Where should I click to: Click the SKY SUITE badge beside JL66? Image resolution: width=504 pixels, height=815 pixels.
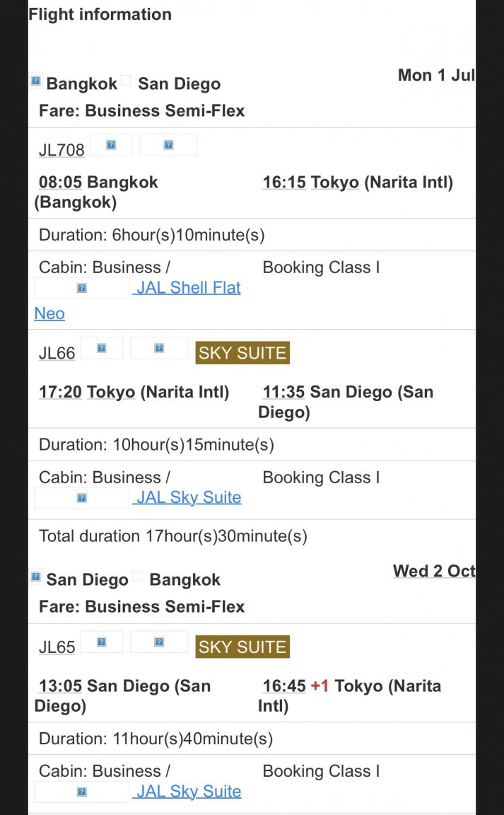pos(242,353)
